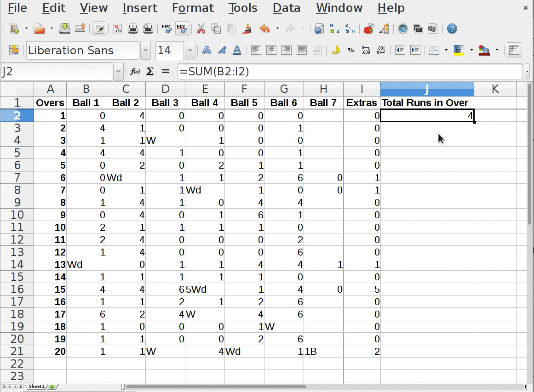
Task: Open the Function Wizard icon
Action: tap(135, 72)
